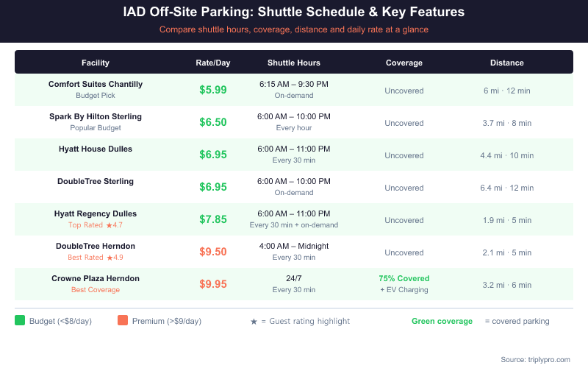Click the orange Premium legend swatch
The image size is (588, 368).
click(x=123, y=321)
